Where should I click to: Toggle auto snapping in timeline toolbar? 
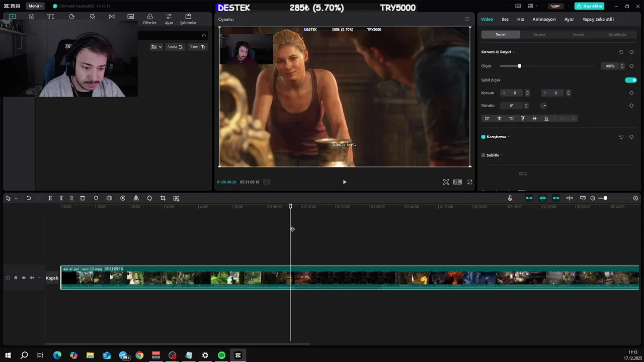click(543, 198)
